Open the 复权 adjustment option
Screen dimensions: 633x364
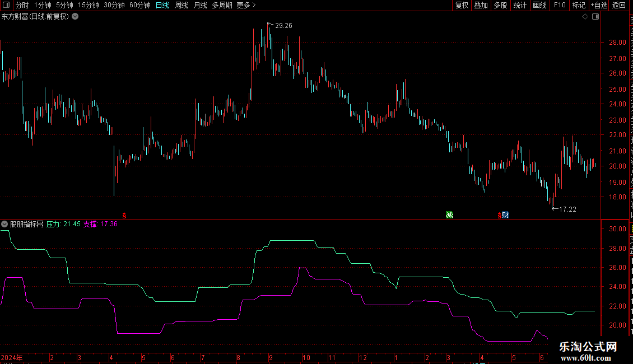pyautogui.click(x=462, y=5)
